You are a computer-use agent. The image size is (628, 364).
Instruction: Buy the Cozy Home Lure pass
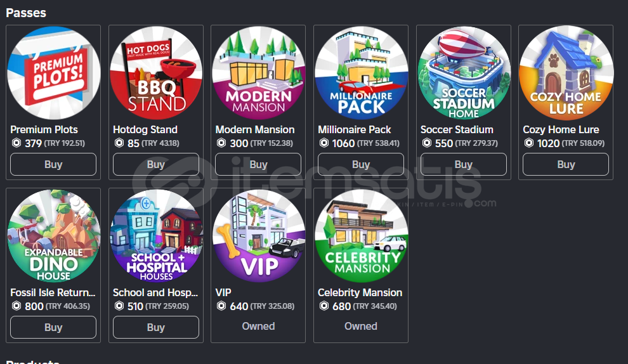[566, 164]
